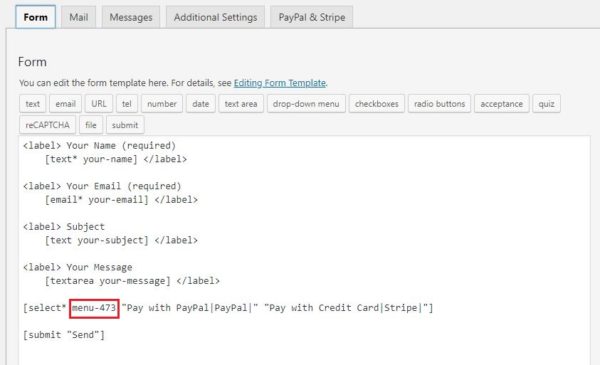Go to the PayPal & Stripe tab
Image resolution: width=600 pixels, height=365 pixels.
tap(312, 17)
